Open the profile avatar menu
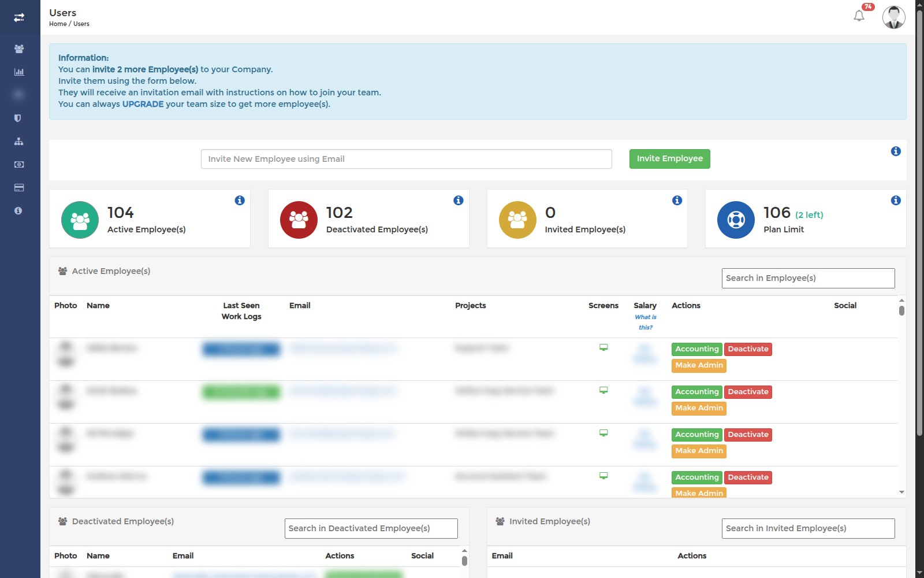The height and width of the screenshot is (578, 924). tap(893, 17)
